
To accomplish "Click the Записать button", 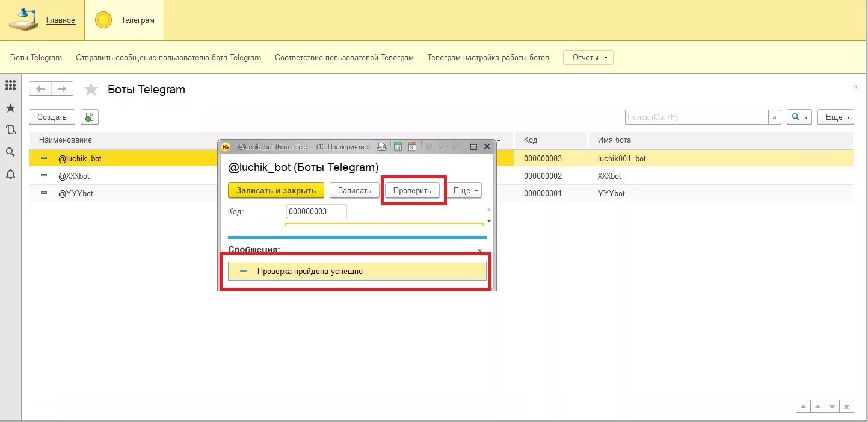I will coord(354,190).
